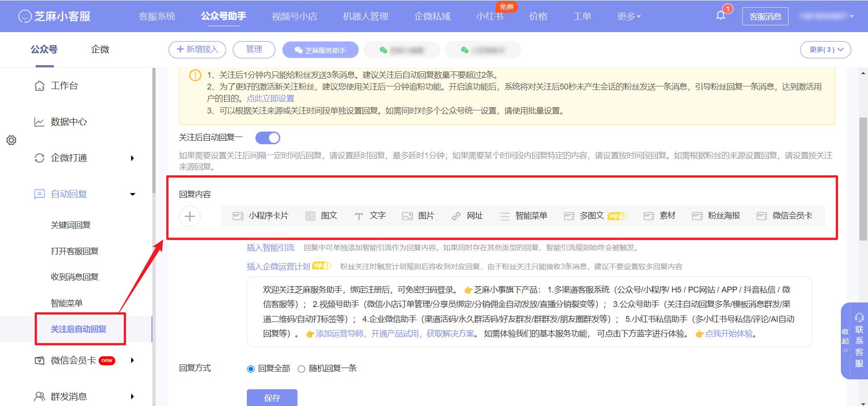
Task: Open the 小红书 top menu
Action: pyautogui.click(x=490, y=16)
